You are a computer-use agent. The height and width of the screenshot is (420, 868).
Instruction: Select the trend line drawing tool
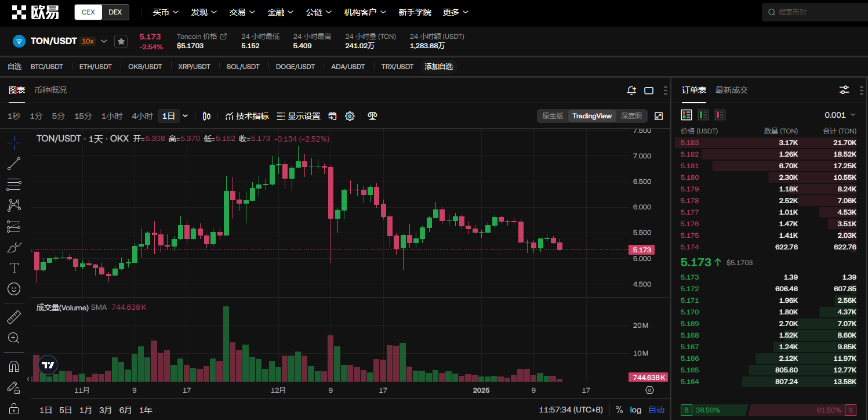pyautogui.click(x=14, y=164)
